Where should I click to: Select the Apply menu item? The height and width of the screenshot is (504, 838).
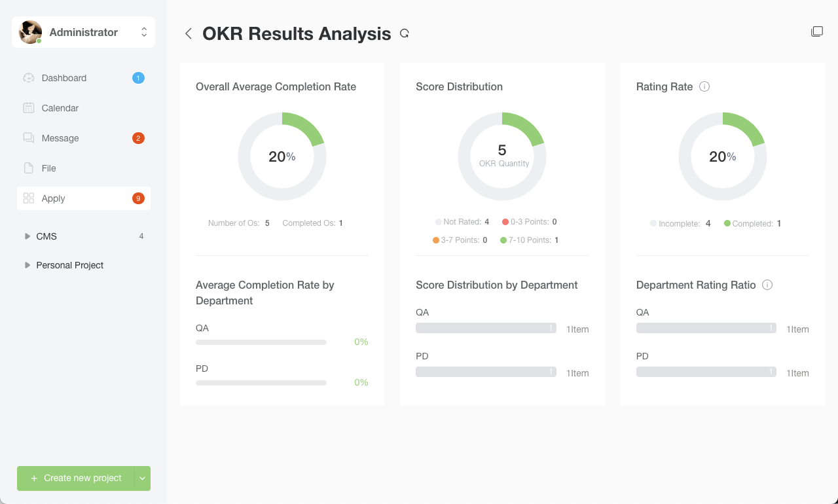tap(84, 198)
